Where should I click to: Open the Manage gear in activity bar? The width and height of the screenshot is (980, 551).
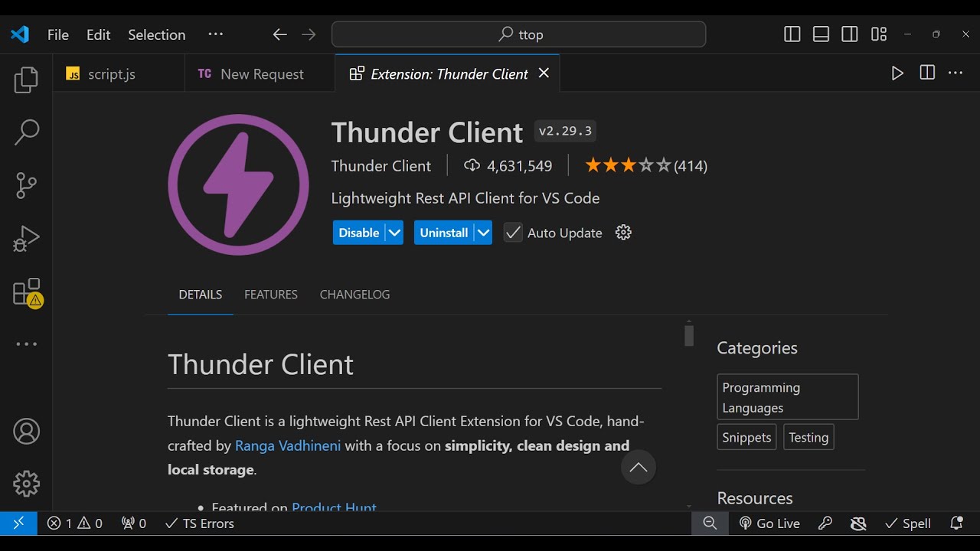[26, 484]
